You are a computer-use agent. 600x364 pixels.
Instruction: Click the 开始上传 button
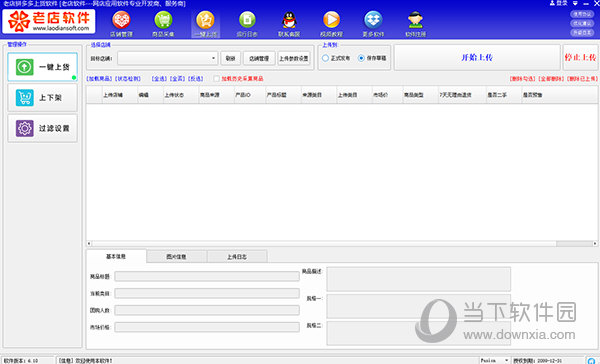tap(477, 57)
